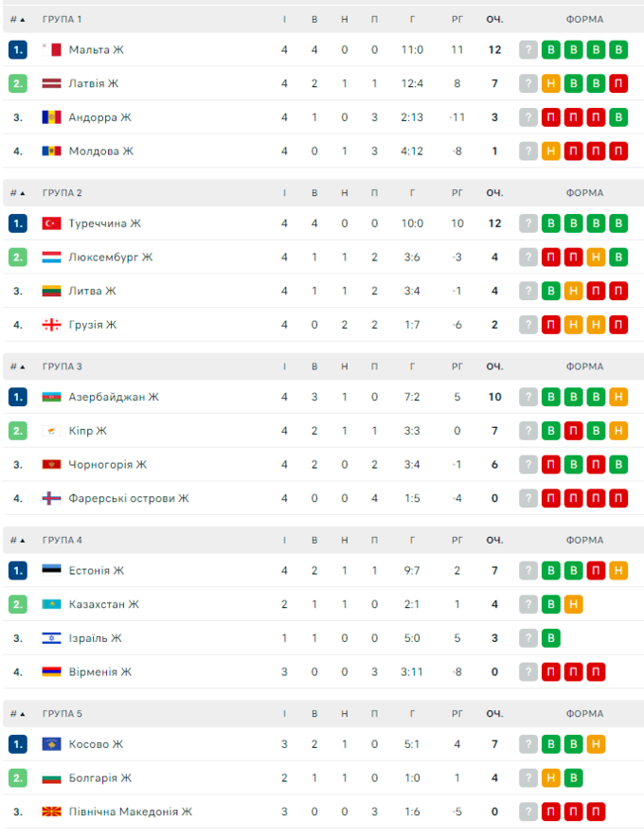
Task: Click the Turkey flag next to Туреччина Ж
Action: [51, 223]
